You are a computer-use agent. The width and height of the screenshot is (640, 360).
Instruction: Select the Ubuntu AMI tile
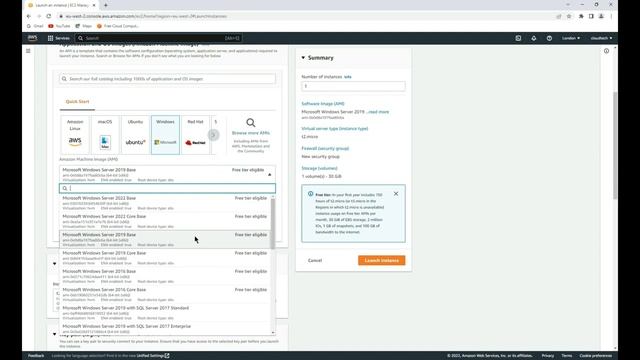pyautogui.click(x=135, y=135)
